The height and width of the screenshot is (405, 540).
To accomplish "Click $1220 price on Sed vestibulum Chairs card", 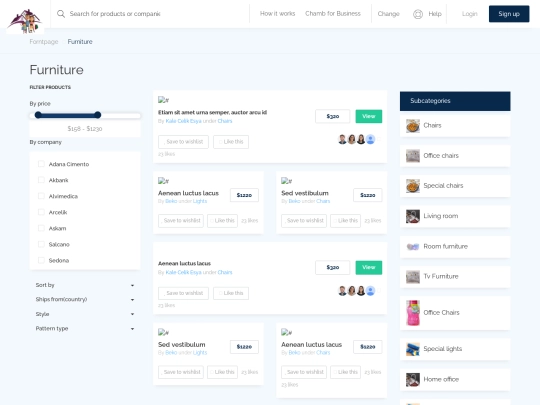I will pyautogui.click(x=367, y=195).
